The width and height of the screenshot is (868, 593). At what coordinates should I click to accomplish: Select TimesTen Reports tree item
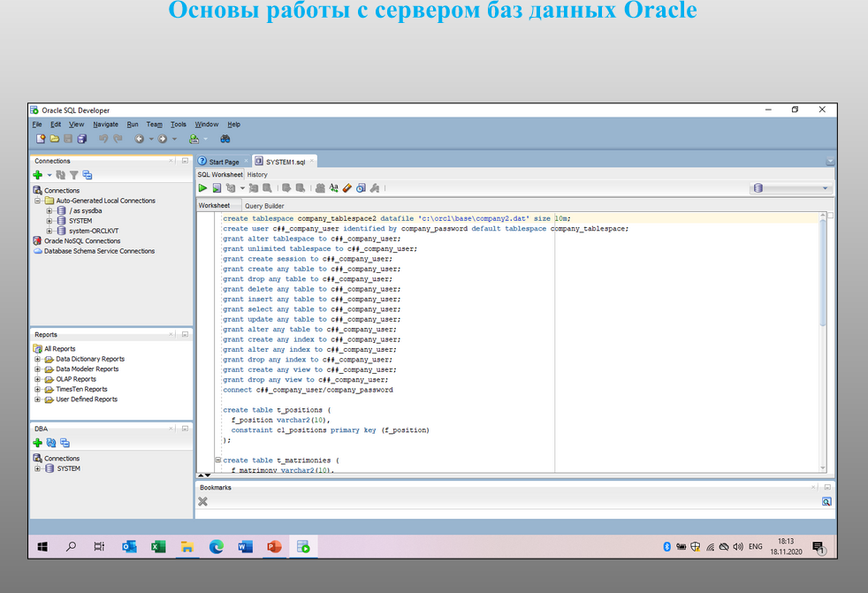tap(81, 389)
